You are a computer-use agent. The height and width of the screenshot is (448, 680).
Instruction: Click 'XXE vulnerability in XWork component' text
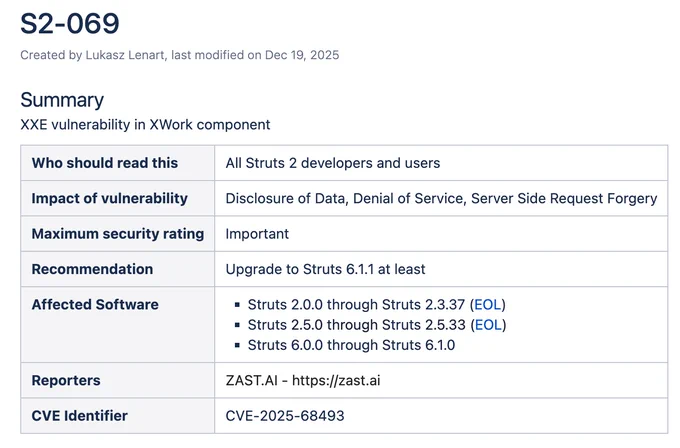[x=145, y=125]
